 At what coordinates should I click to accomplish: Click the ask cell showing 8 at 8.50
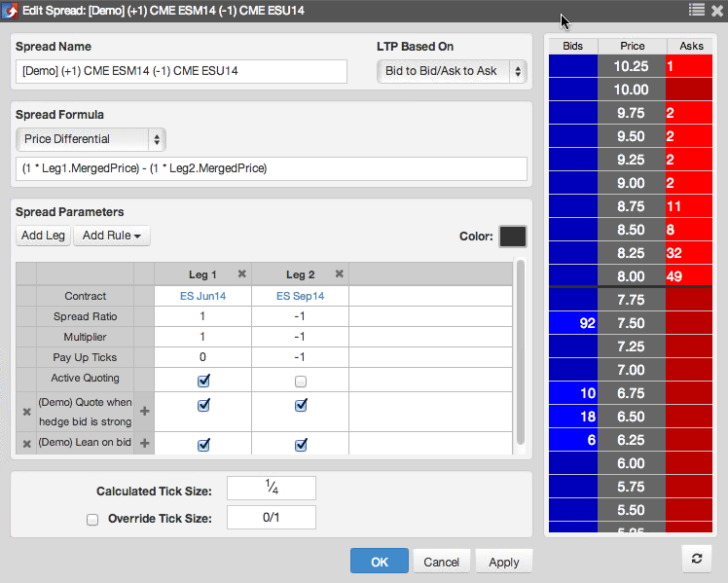point(689,230)
